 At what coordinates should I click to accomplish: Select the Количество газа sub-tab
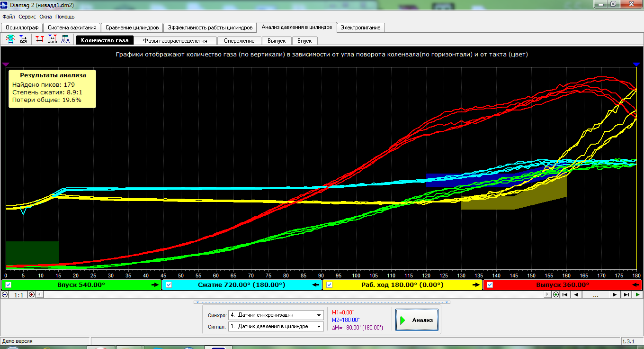pyautogui.click(x=105, y=40)
